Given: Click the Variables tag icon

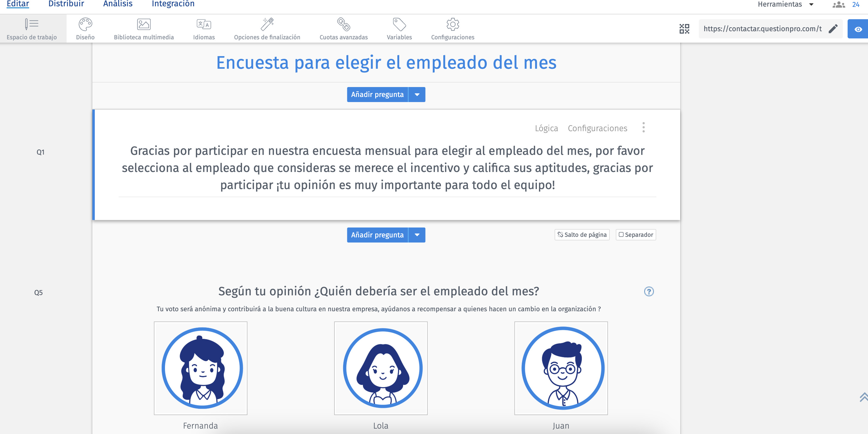Looking at the screenshot, I should tap(399, 25).
